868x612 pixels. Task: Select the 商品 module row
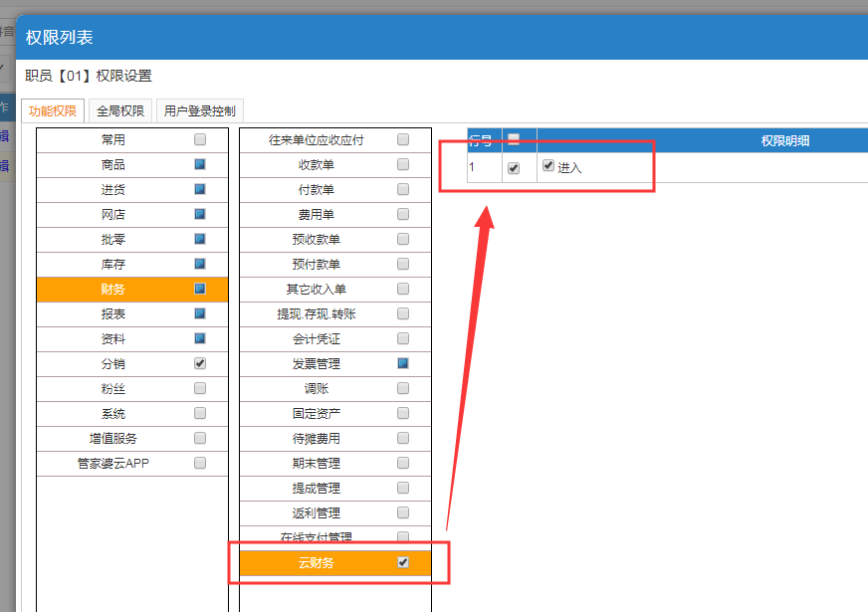pyautogui.click(x=132, y=165)
